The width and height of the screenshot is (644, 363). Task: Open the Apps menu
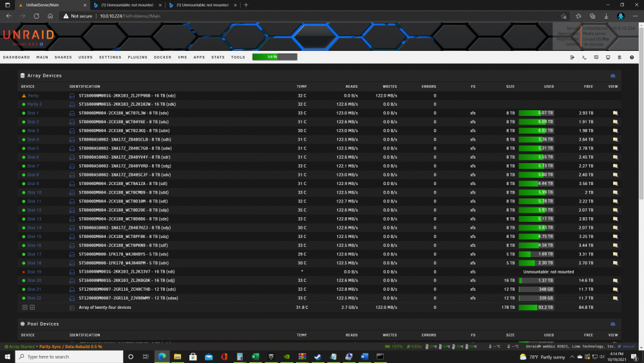point(199,57)
